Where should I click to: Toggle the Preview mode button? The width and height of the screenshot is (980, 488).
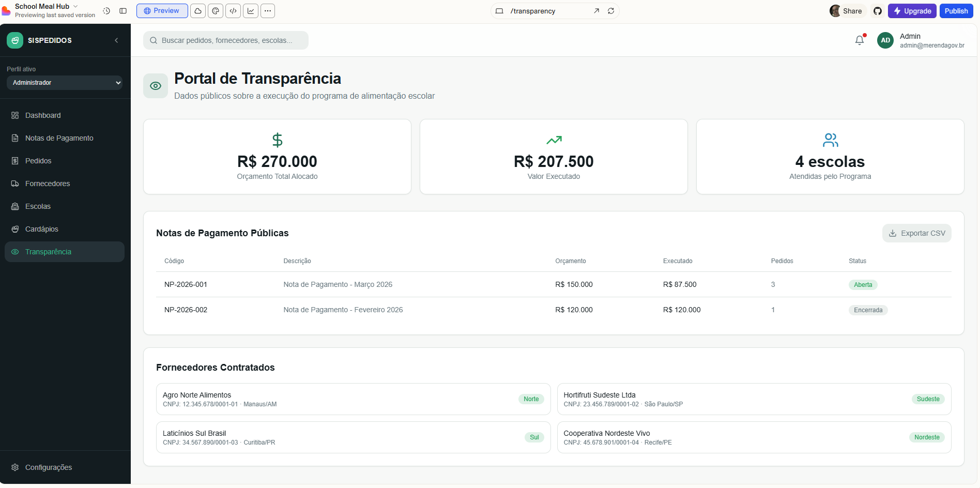(162, 11)
